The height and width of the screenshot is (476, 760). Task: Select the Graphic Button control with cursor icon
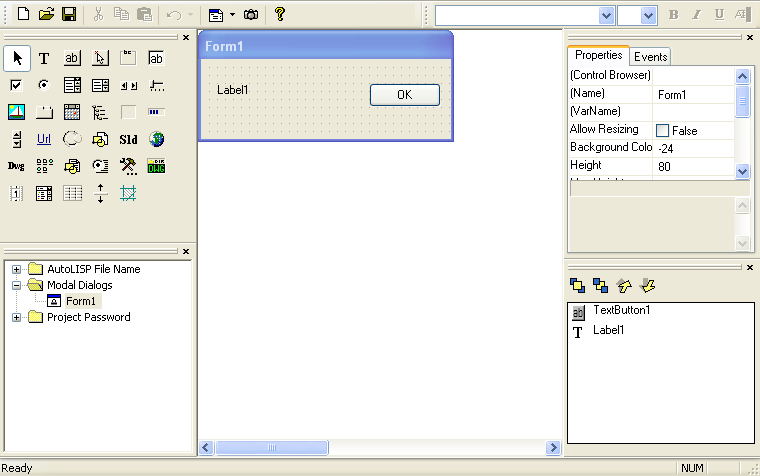coord(100,59)
